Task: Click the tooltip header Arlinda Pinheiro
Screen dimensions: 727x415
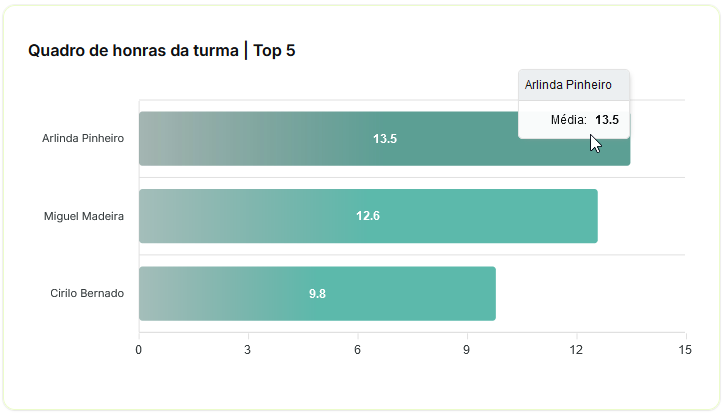Action: pos(568,85)
